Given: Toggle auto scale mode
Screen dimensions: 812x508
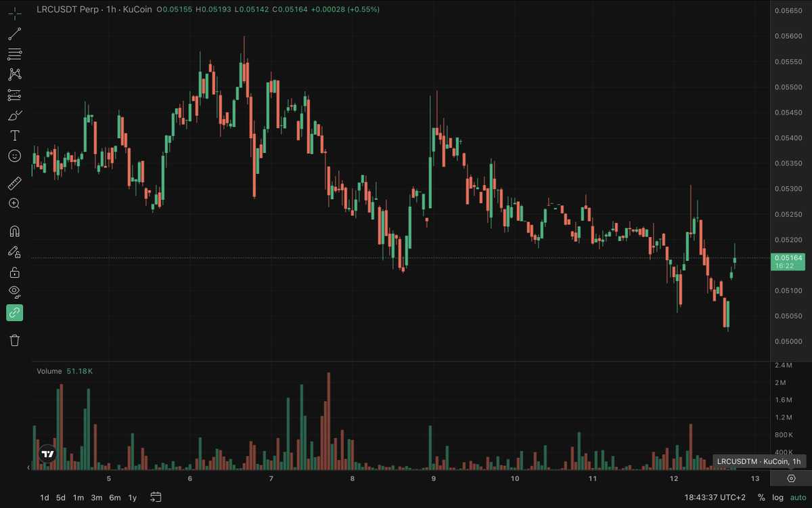Looking at the screenshot, I should point(798,497).
